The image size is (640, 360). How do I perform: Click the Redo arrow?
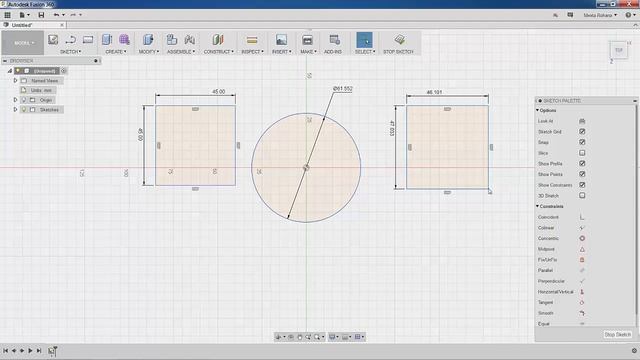(x=73, y=15)
